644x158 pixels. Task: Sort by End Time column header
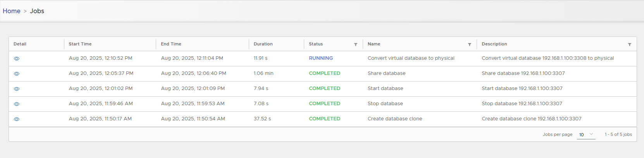point(171,44)
